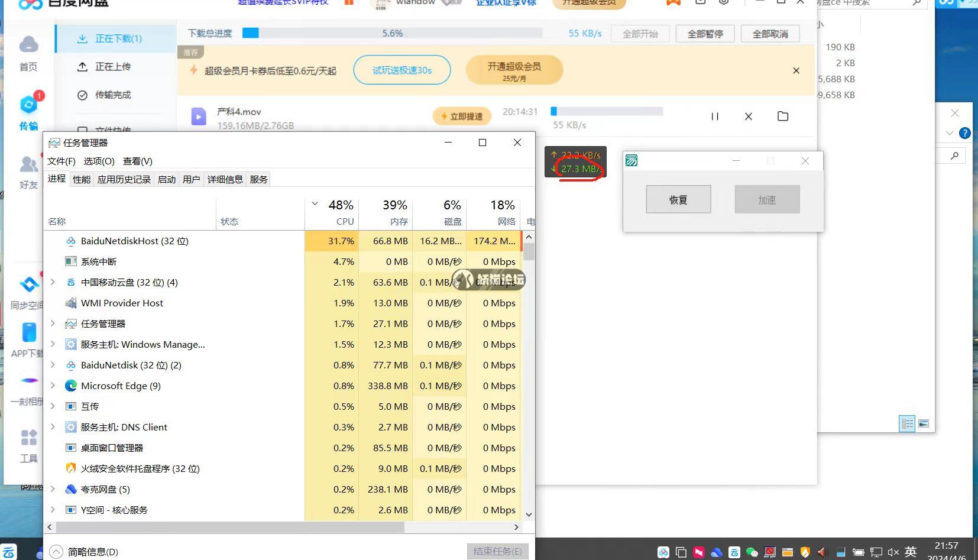Select the WMI Provider Host process

click(282, 303)
